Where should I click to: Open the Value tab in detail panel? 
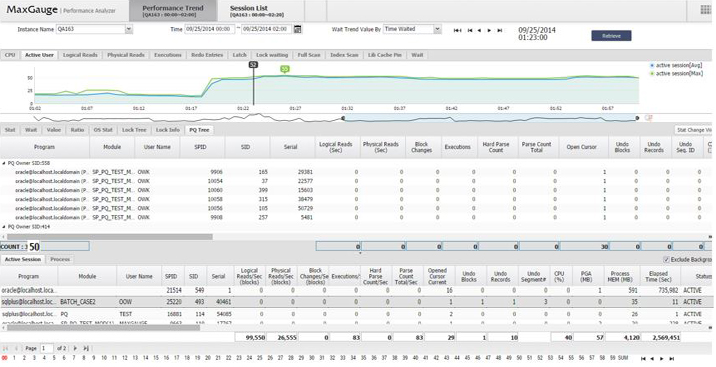[53, 130]
